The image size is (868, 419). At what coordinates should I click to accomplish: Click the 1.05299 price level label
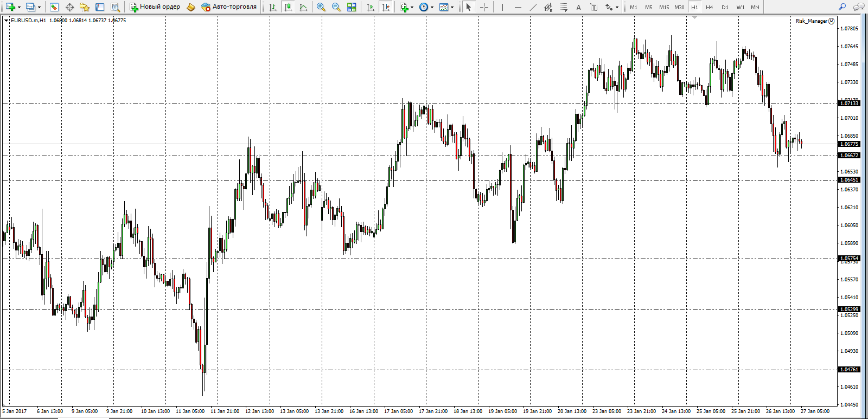click(x=850, y=310)
